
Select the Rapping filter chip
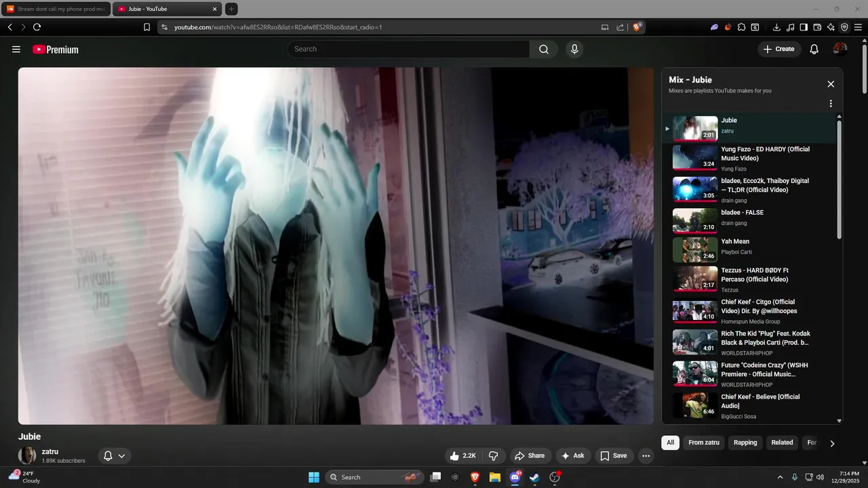(x=745, y=443)
